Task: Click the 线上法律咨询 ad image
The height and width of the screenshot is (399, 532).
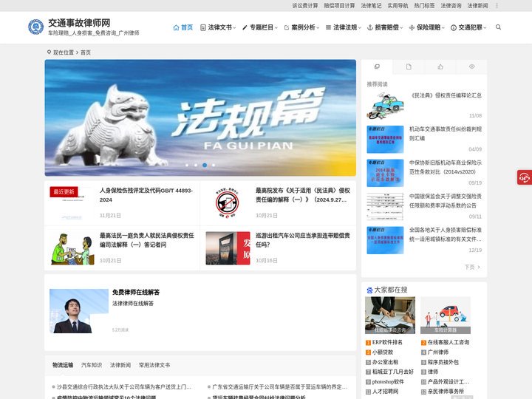Action: coord(390,316)
